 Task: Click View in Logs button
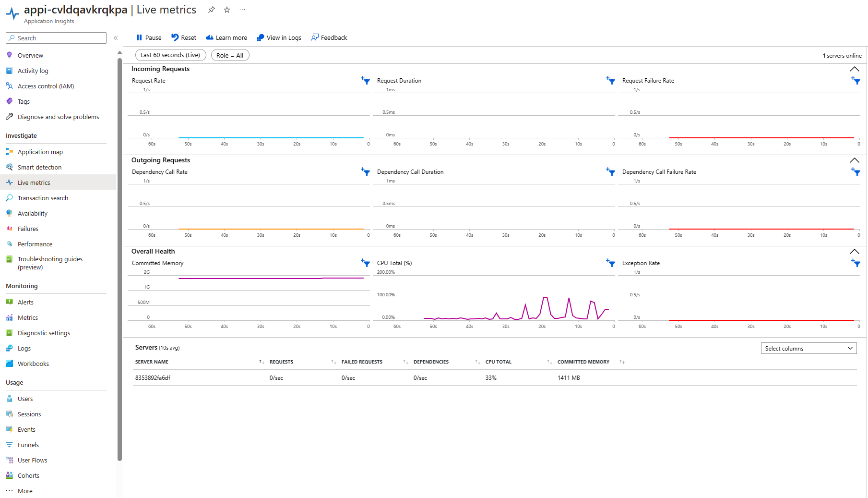click(279, 37)
